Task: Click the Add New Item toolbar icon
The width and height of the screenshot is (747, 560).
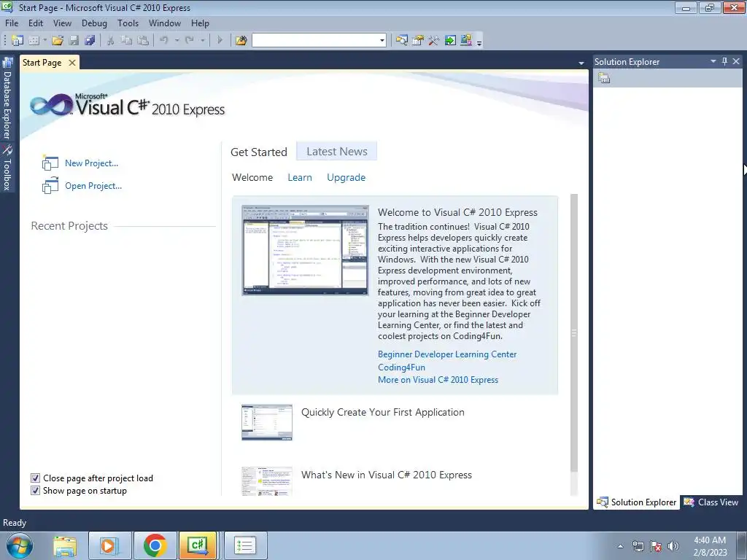Action: [x=34, y=41]
